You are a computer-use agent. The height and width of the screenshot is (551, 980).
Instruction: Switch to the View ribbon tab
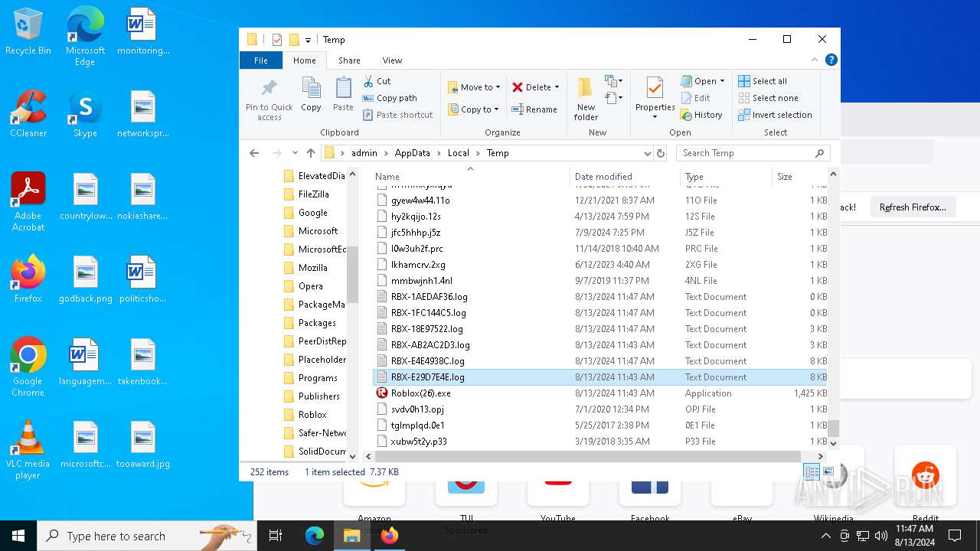[392, 60]
